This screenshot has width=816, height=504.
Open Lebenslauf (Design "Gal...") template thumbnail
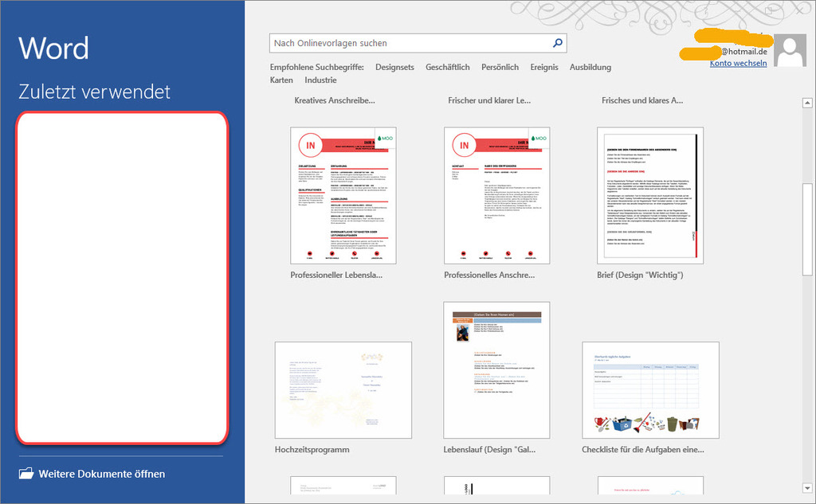point(496,369)
